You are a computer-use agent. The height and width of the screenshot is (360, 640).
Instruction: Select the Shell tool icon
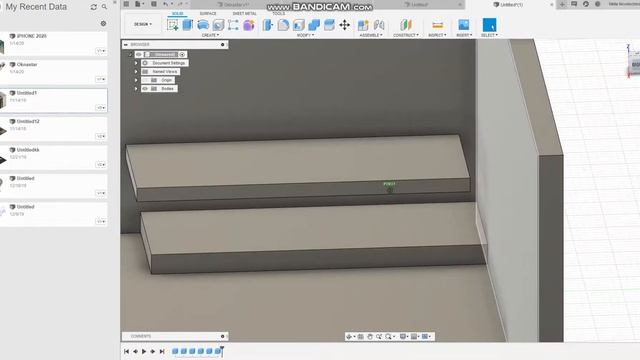[299, 25]
